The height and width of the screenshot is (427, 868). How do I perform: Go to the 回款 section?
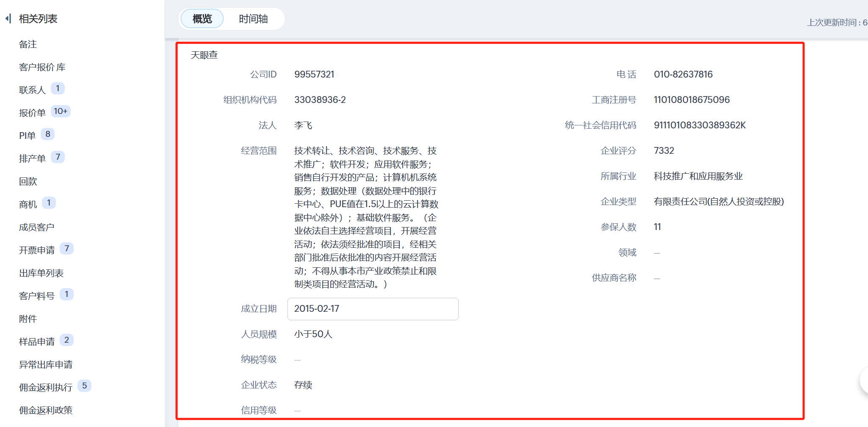coord(28,182)
